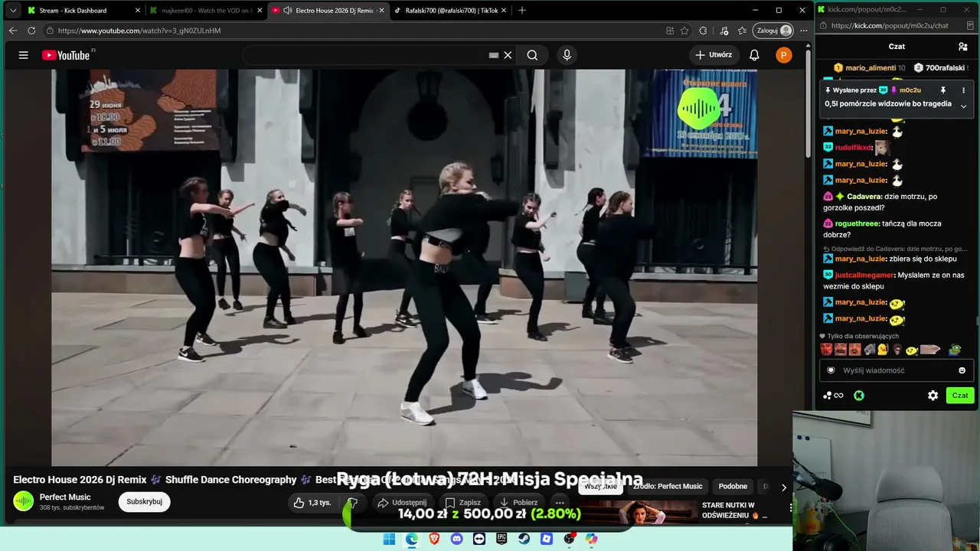Launch Steam from the taskbar
This screenshot has width=980, height=551.
[x=524, y=540]
